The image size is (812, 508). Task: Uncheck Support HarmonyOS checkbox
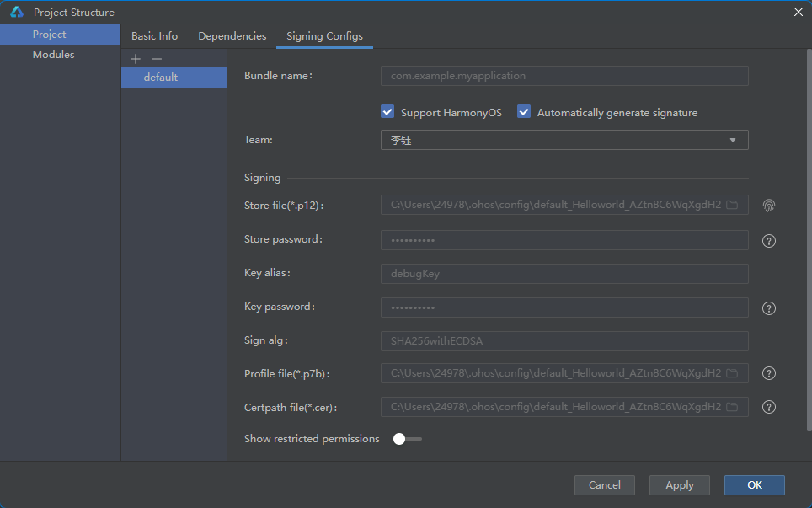click(x=387, y=112)
